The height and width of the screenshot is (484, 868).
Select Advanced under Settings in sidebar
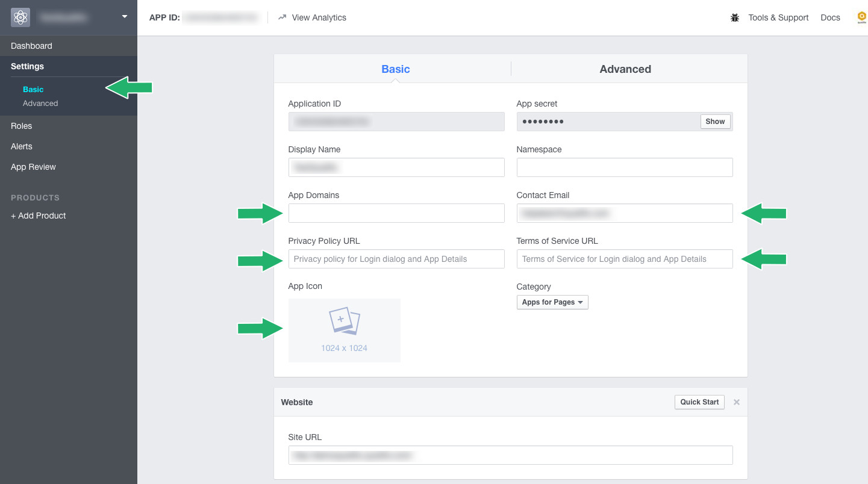coord(40,104)
